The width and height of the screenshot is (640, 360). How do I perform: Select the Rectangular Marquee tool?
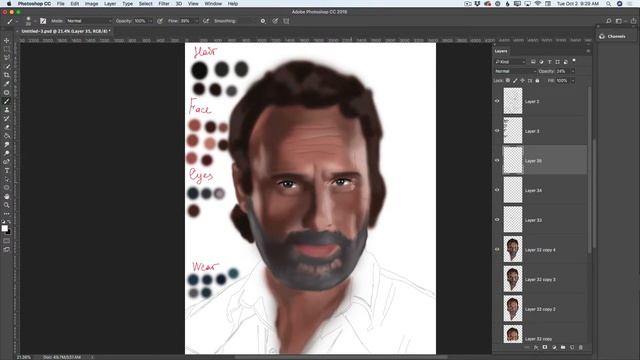[7, 49]
